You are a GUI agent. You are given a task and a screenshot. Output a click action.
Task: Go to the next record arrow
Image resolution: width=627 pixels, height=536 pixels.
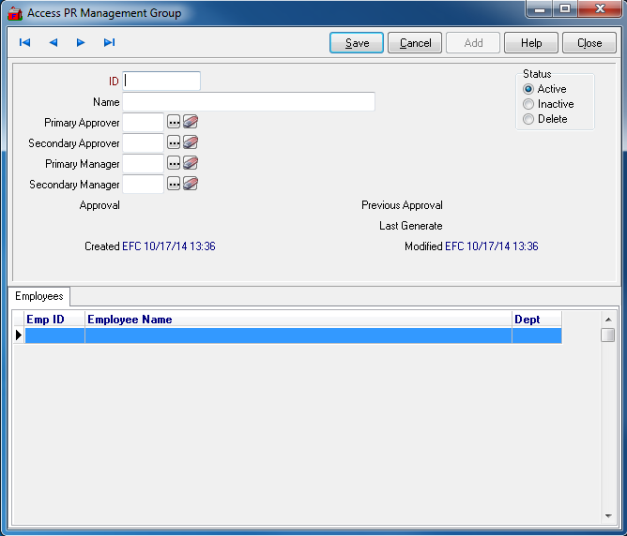(81, 43)
